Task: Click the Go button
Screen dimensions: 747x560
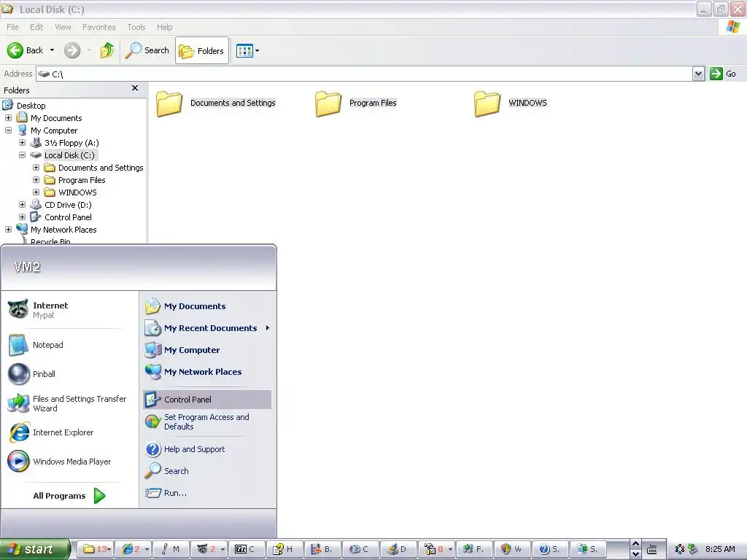Action: [x=723, y=74]
